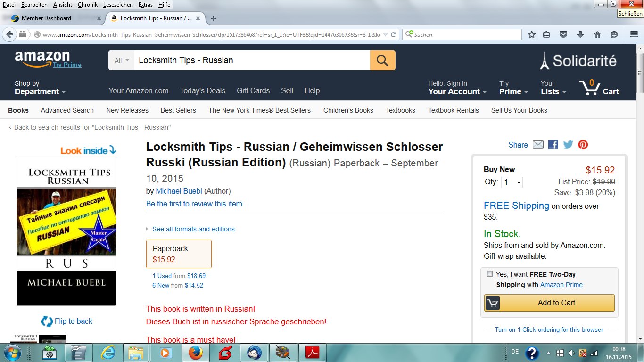Screen dimensions: 644x362
Task: Bookmark this page with star icon
Action: point(532,34)
